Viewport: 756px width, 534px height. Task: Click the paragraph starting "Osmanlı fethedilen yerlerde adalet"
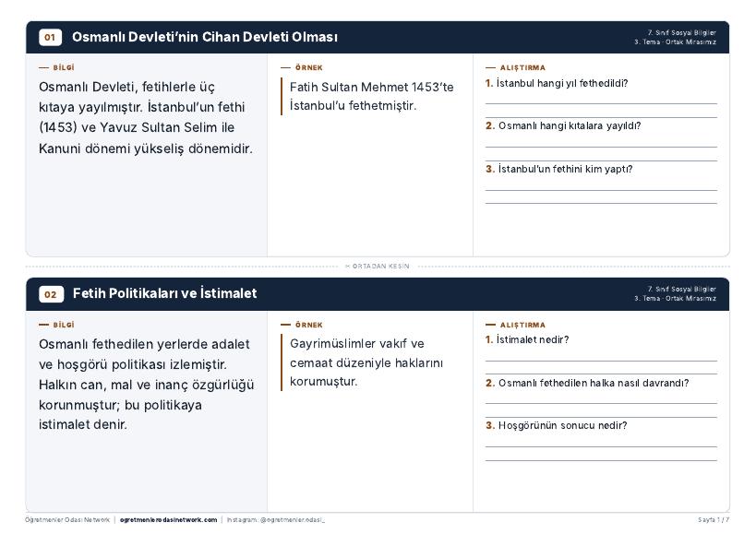(x=146, y=385)
